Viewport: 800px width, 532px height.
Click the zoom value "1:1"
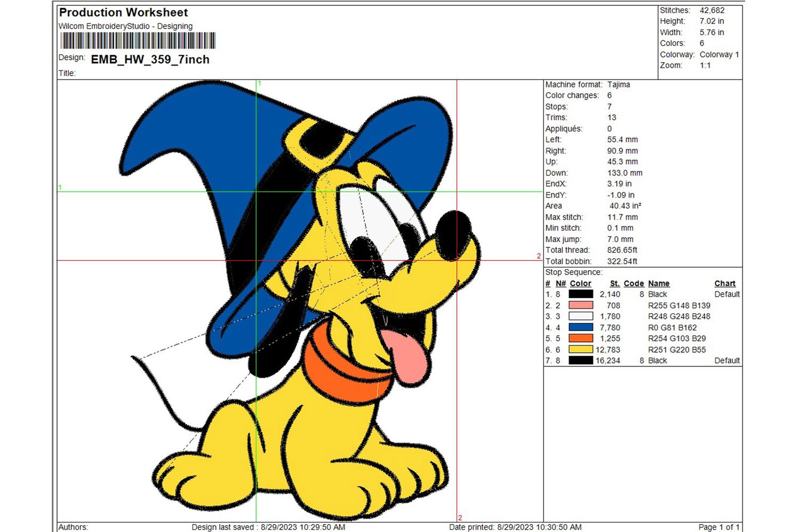(705, 66)
